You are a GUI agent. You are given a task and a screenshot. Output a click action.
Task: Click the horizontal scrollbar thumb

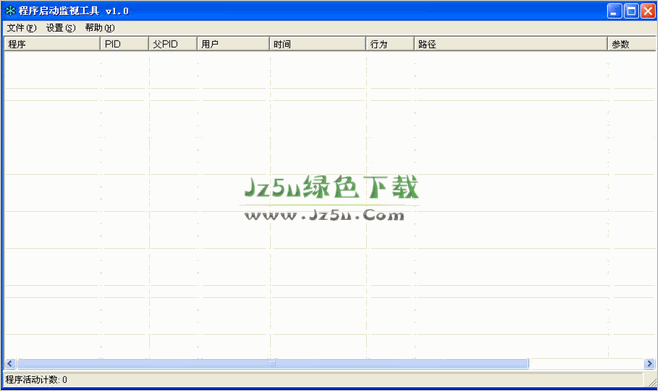coord(273,364)
